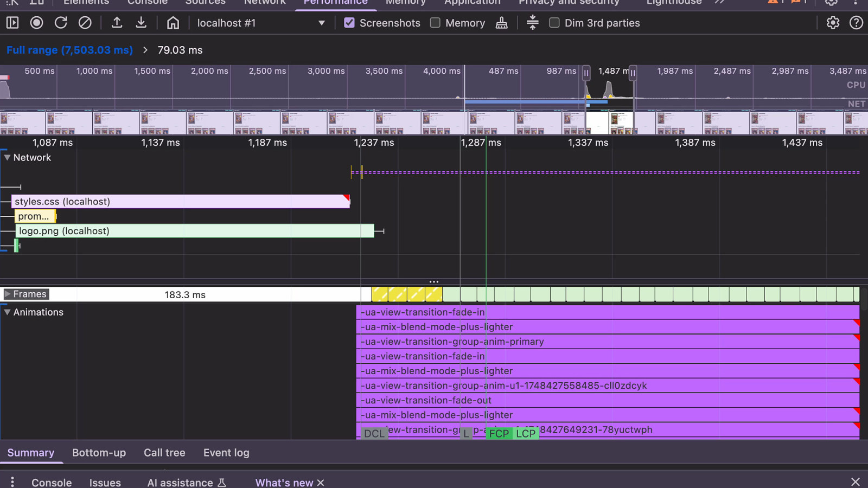The image size is (868, 488).
Task: Click Reload and record icon
Action: 61,23
